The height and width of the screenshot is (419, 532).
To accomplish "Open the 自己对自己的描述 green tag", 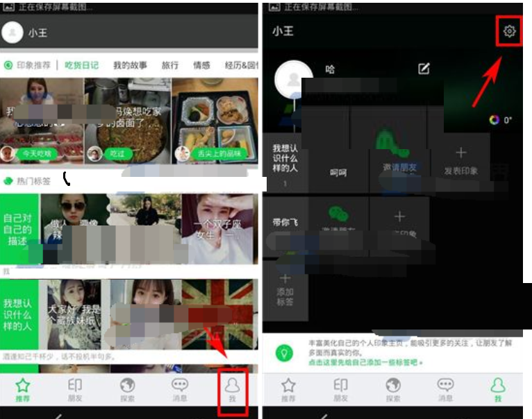I will [19, 229].
